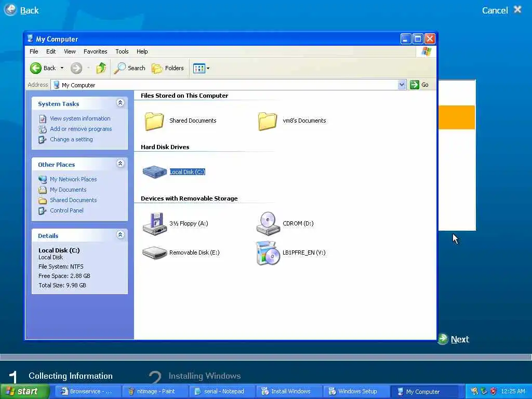Go up one folder level icon

pos(101,68)
